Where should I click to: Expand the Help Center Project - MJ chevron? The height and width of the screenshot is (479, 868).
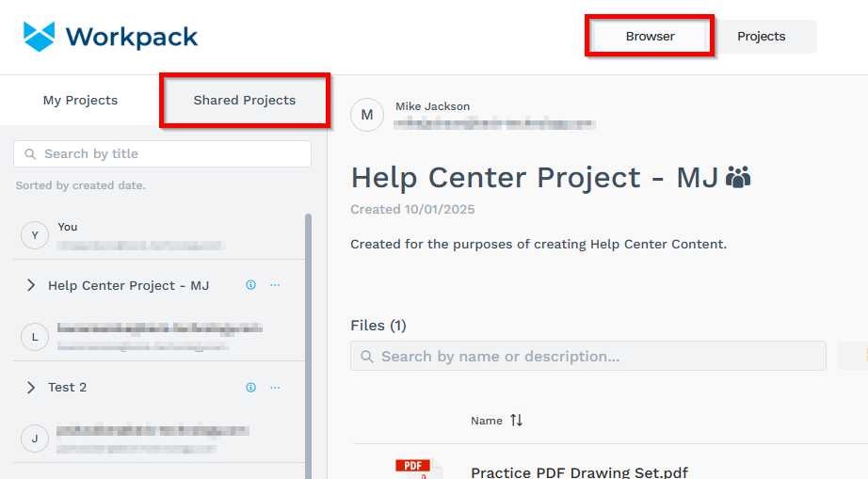pyautogui.click(x=30, y=285)
